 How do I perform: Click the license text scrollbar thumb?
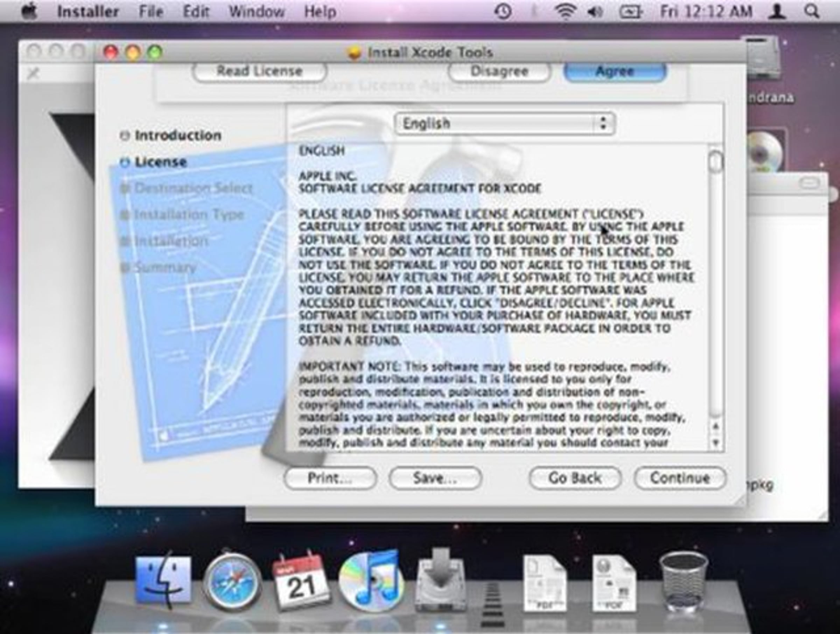pyautogui.click(x=716, y=162)
